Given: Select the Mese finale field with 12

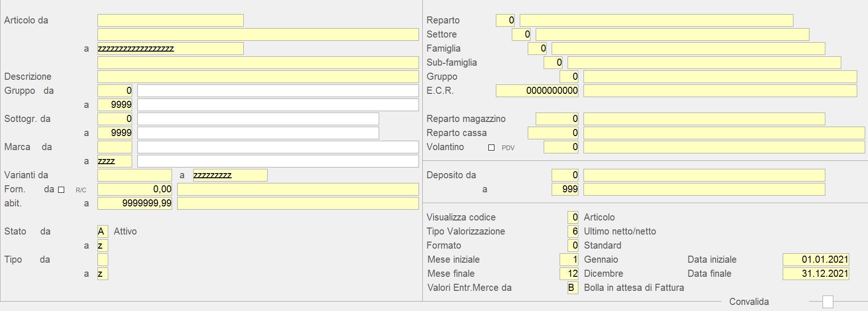Looking at the screenshot, I should 569,273.
